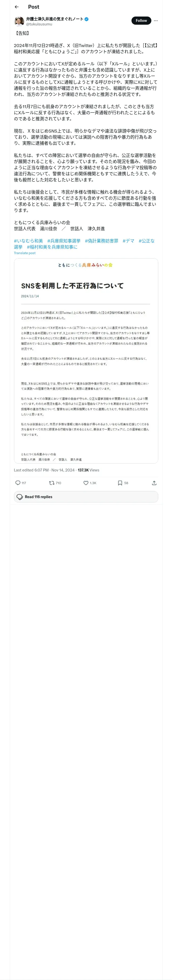Open the attached SNS statement image
This screenshot has width=172, height=980.
point(86,361)
